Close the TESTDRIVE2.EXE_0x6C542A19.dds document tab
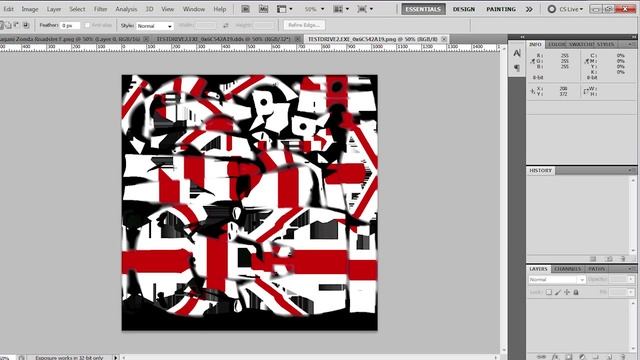The width and height of the screenshot is (640, 360). (x=298, y=39)
